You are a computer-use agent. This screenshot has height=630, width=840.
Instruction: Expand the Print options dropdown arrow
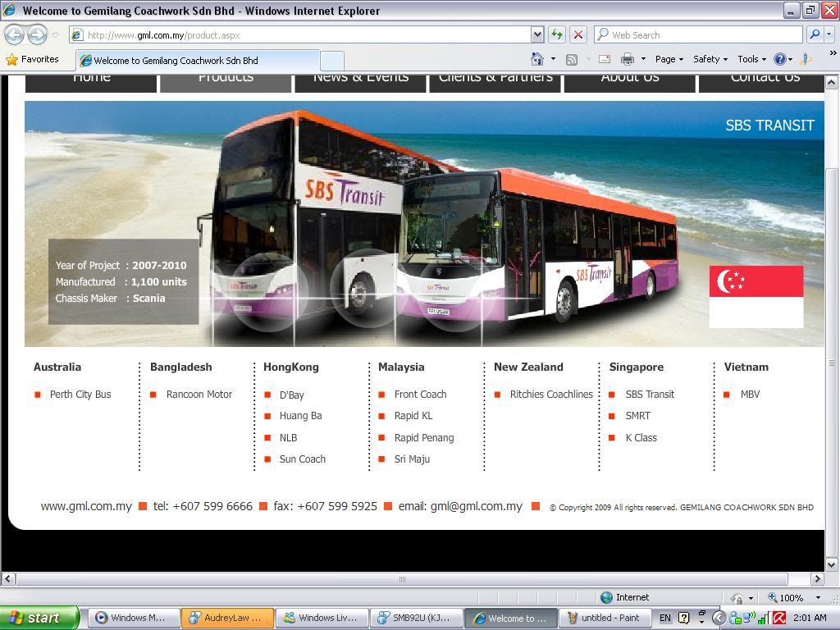click(643, 59)
